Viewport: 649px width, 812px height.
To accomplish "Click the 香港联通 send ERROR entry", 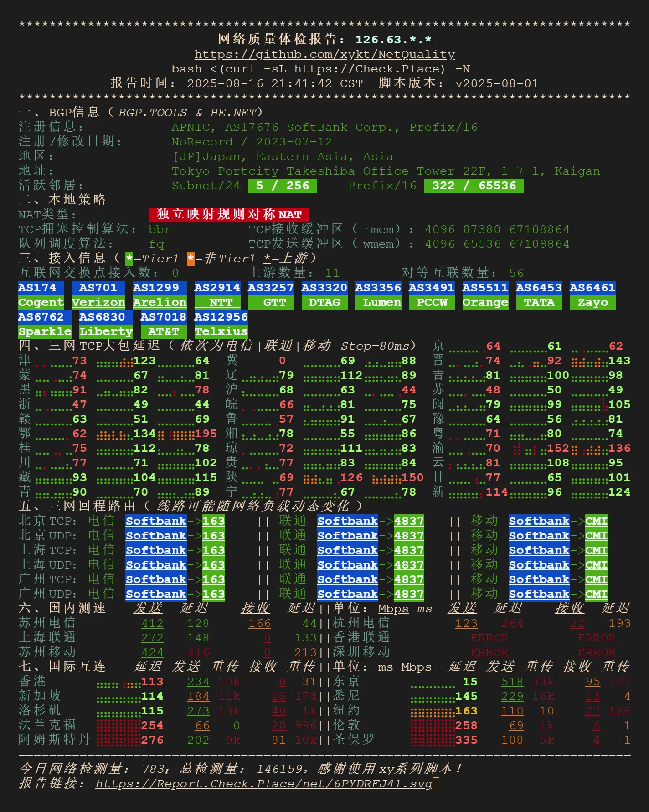I will tap(489, 638).
